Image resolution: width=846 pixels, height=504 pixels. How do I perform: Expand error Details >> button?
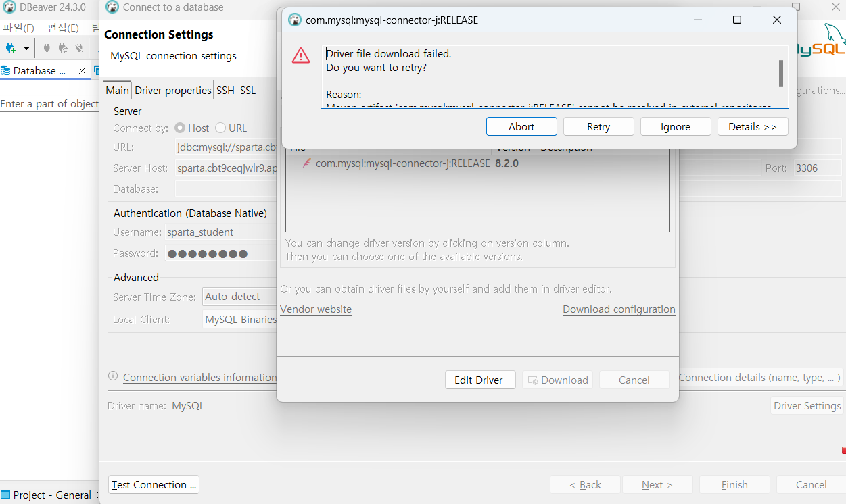click(753, 126)
